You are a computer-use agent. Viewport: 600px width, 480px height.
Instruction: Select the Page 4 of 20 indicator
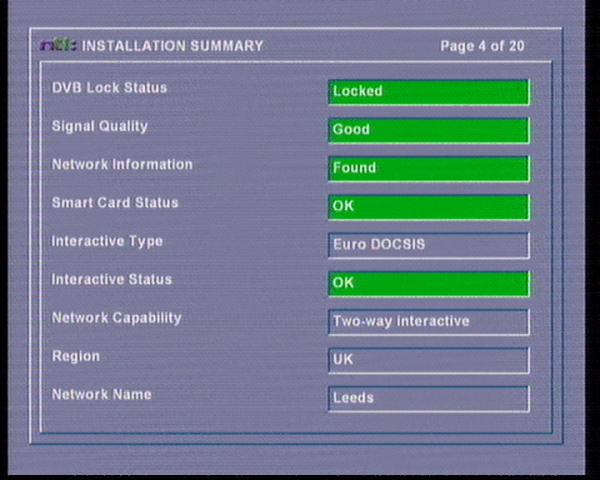(x=482, y=46)
